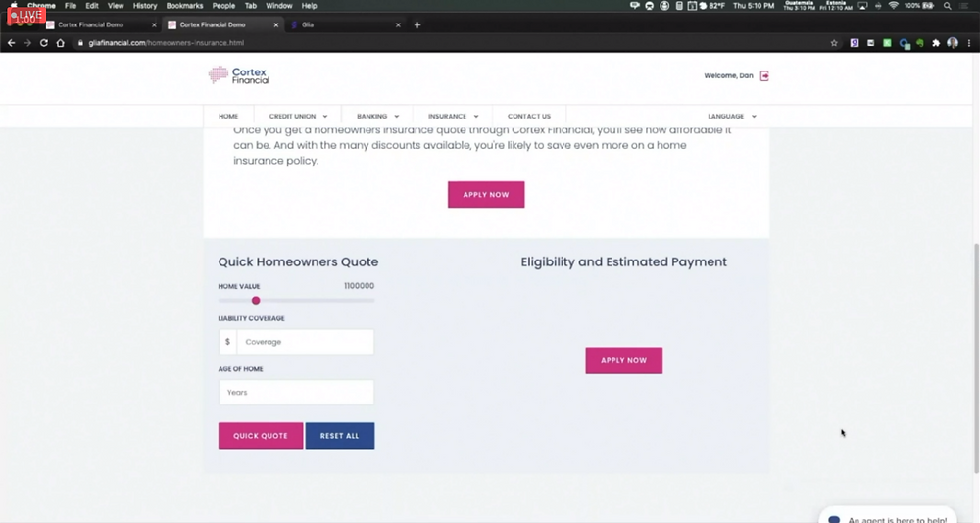Open the Language dropdown
Viewport: 980px width, 523px height.
[732, 117]
